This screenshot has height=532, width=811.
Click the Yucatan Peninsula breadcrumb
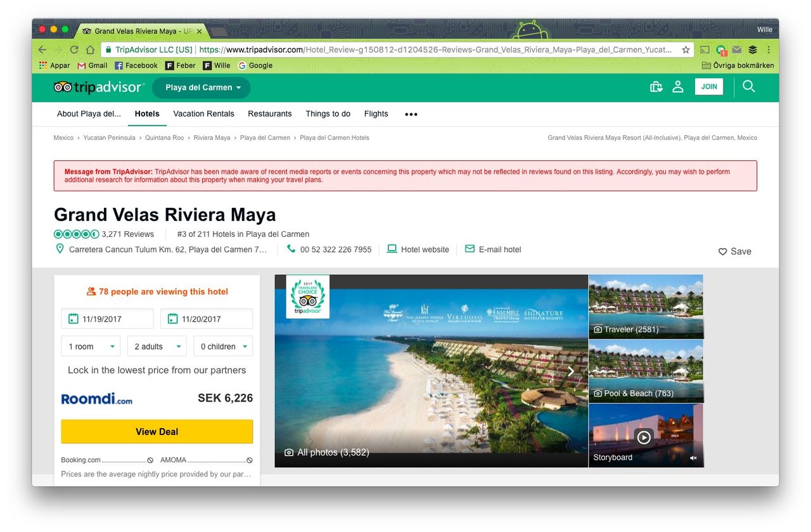click(109, 137)
